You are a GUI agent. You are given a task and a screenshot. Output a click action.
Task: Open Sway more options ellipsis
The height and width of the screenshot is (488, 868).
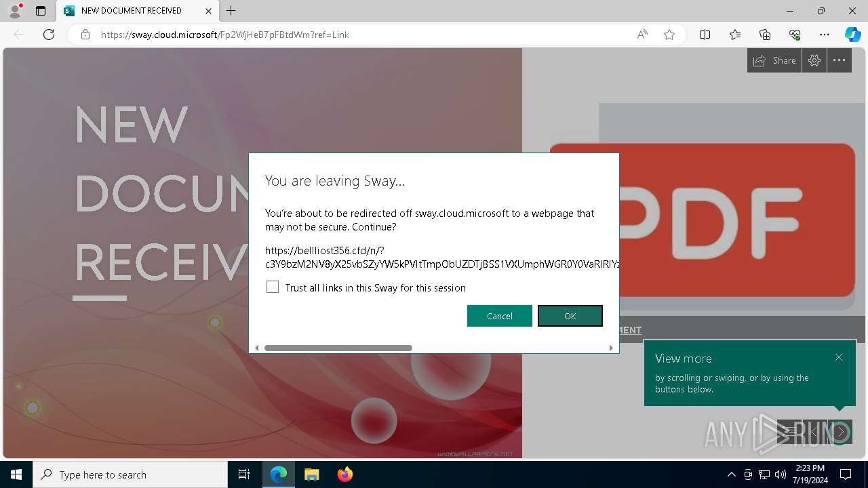(x=840, y=60)
